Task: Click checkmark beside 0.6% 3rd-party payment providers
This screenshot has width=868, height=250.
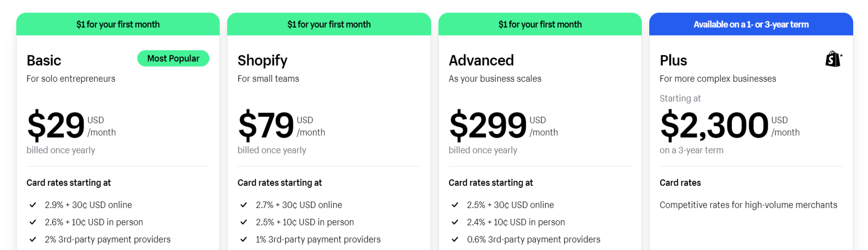Action: click(455, 239)
